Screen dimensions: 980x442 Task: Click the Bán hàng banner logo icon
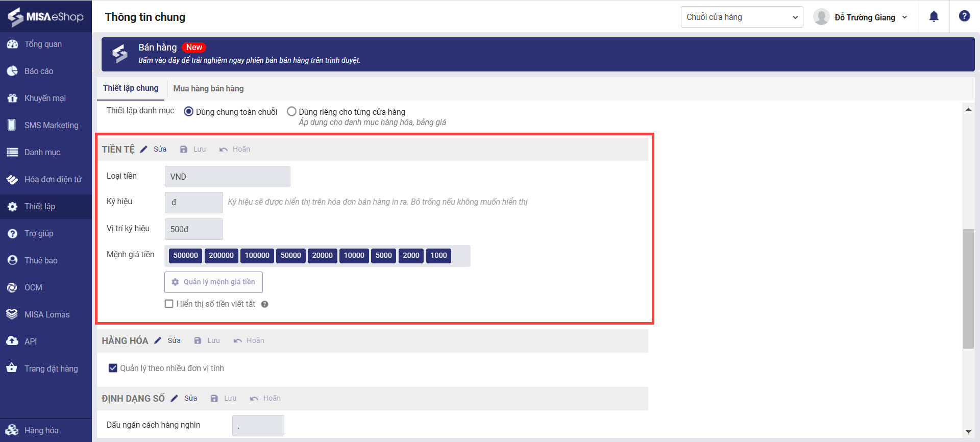[x=120, y=54]
